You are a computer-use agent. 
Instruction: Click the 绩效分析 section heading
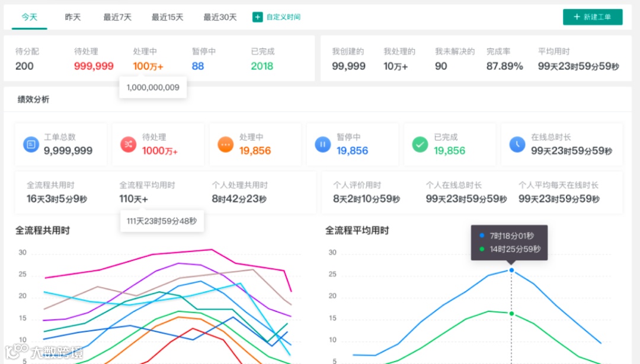point(33,99)
